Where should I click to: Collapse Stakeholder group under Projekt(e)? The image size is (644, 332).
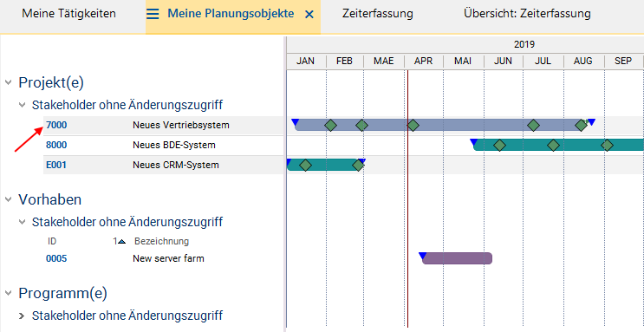coord(22,105)
